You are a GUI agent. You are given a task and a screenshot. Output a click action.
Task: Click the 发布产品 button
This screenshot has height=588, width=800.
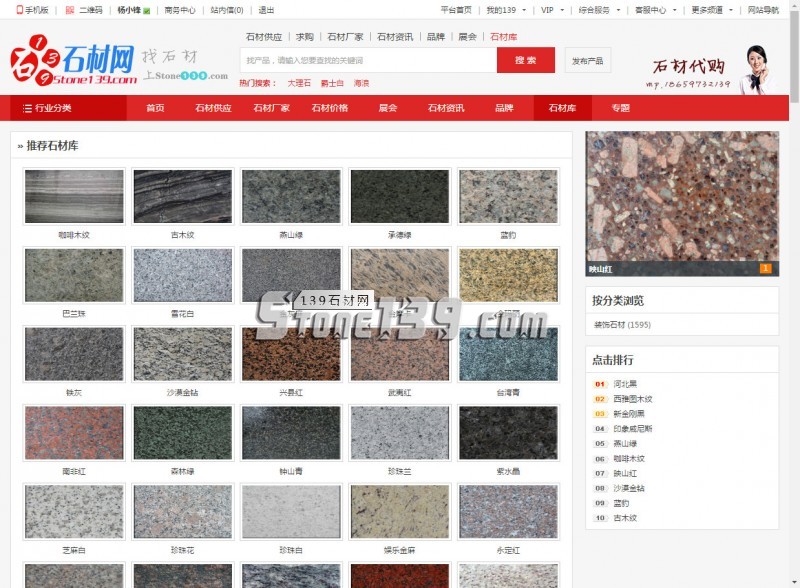pyautogui.click(x=587, y=61)
